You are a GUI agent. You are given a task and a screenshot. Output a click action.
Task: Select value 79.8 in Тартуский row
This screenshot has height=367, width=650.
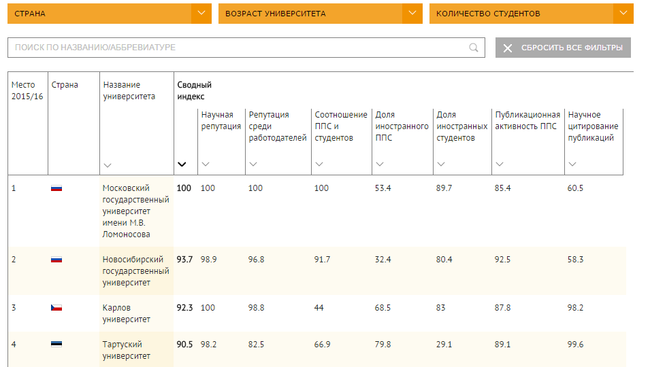point(383,344)
